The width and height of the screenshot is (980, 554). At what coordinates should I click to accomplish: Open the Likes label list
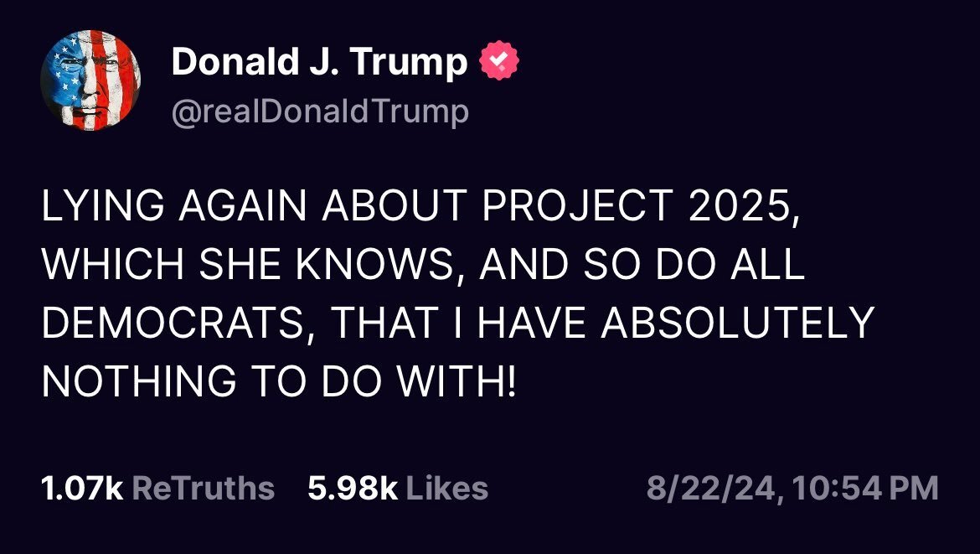click(x=446, y=488)
